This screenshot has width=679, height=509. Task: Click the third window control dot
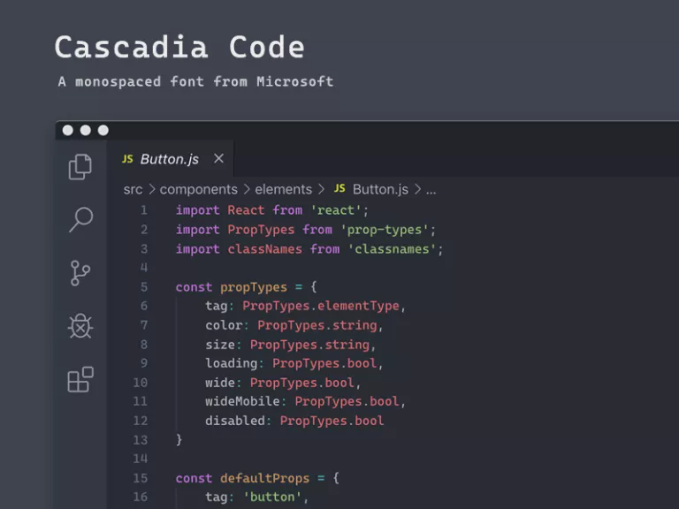click(103, 130)
